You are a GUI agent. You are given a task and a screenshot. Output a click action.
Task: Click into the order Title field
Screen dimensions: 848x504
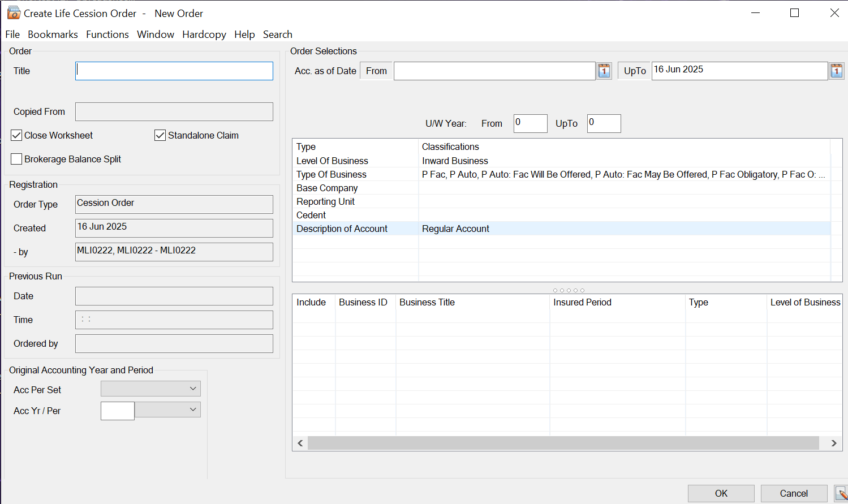tap(174, 71)
